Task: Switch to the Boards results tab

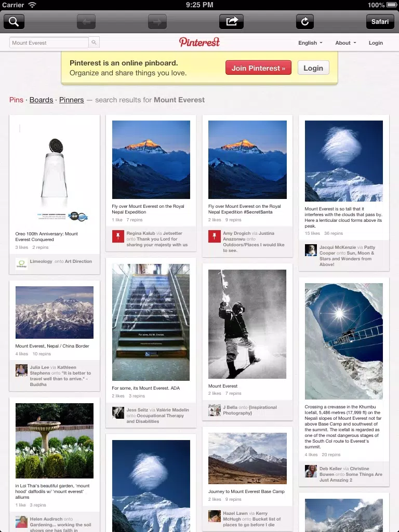Action: click(42, 100)
